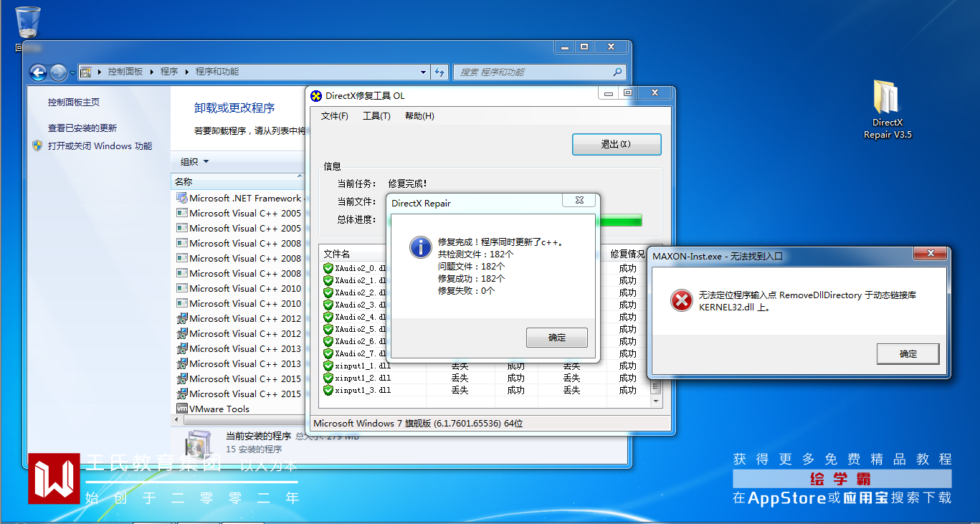The width and height of the screenshot is (980, 524).
Task: Click the Back arrow in the Control Panel window
Action: tap(38, 72)
